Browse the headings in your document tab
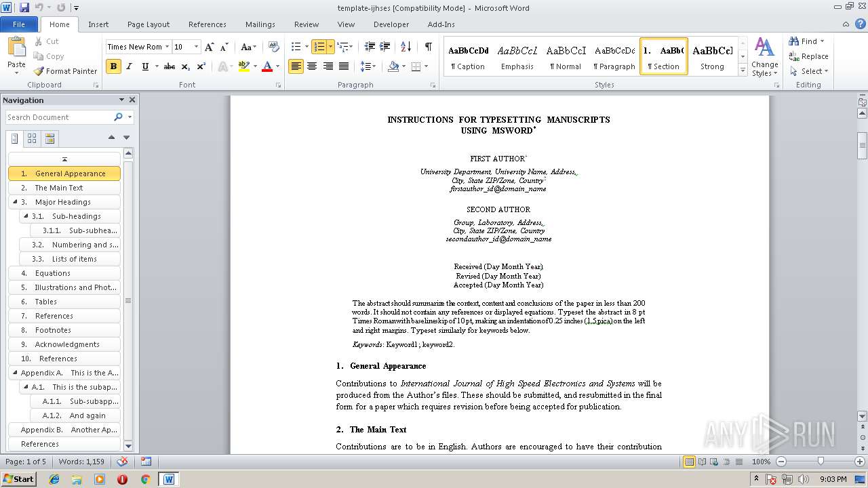This screenshot has width=868, height=488. point(15,139)
